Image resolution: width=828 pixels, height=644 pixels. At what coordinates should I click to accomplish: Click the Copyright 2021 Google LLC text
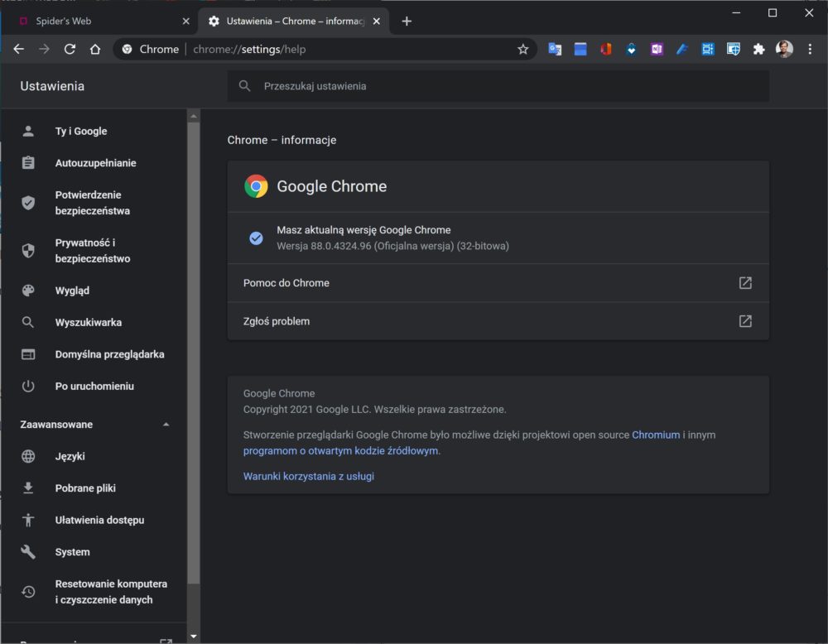click(x=374, y=409)
